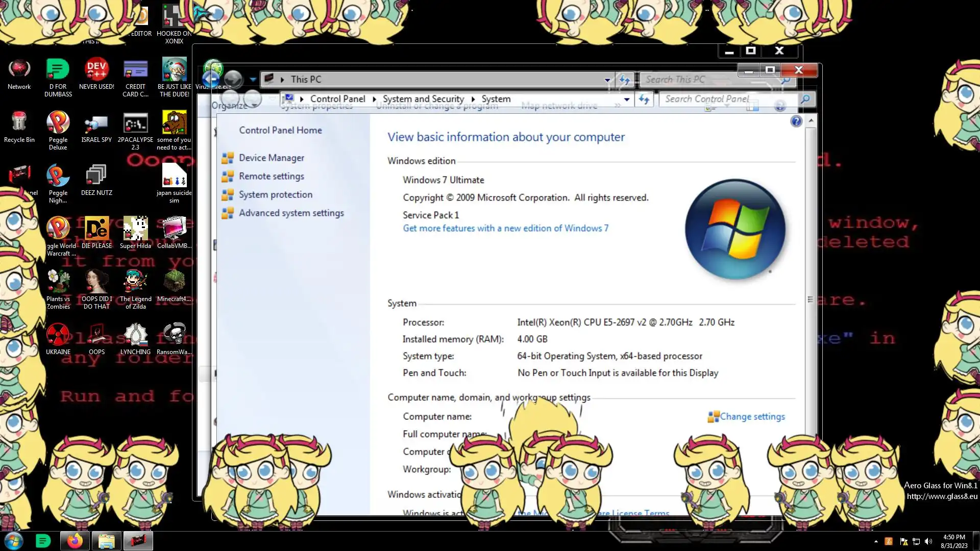The height and width of the screenshot is (551, 980).
Task: Open the Recycle Bin icon
Action: tap(19, 123)
